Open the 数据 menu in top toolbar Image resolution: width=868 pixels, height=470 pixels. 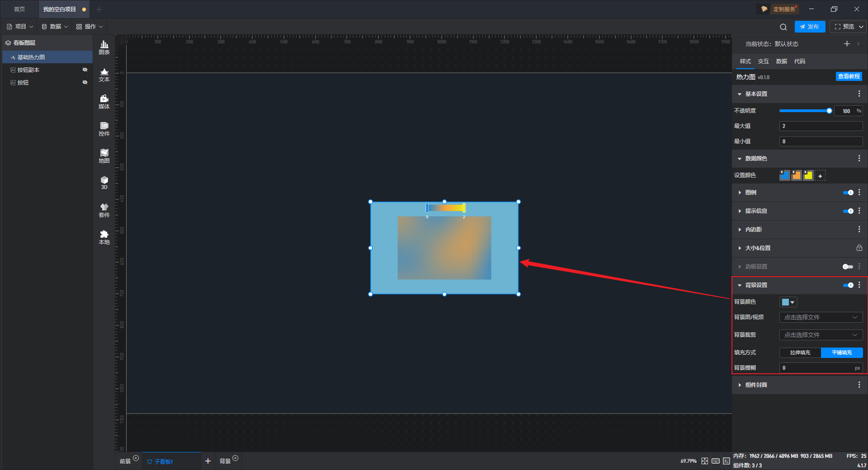coord(55,27)
